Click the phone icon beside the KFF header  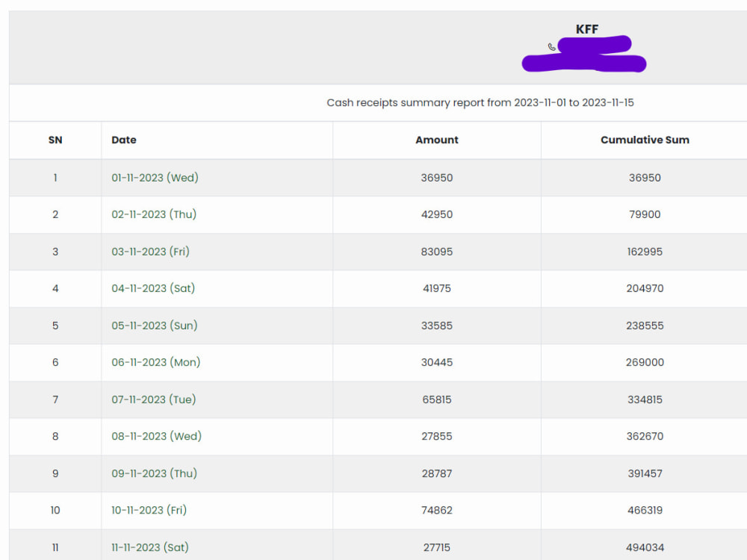552,46
